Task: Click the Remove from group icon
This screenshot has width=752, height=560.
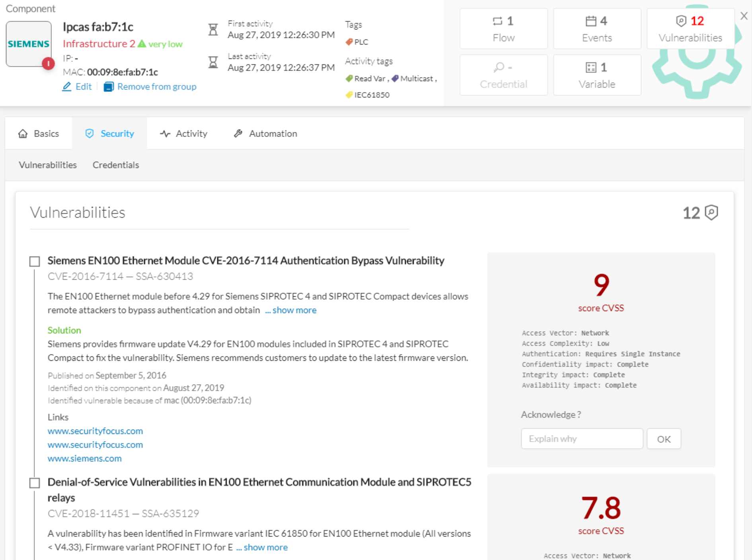Action: click(x=109, y=87)
